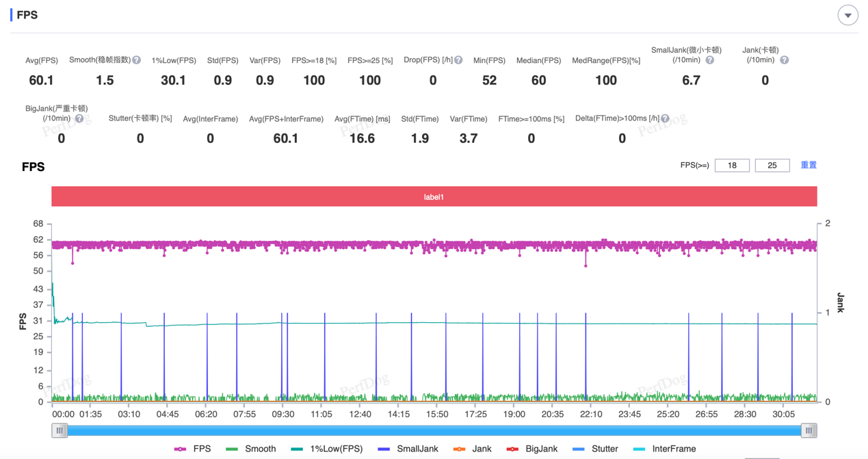Image resolution: width=868 pixels, height=459 pixels.
Task: Toggle SmallJank series in legend
Action: pos(408,449)
